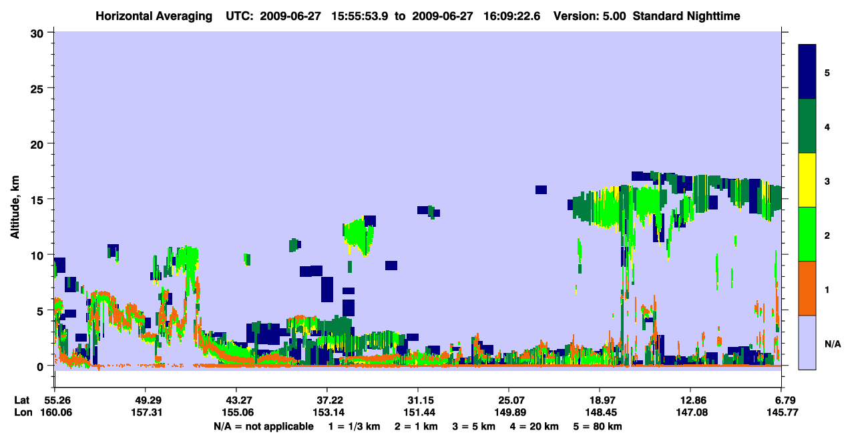
Task: Click longitude value 157.31
Action: (x=145, y=413)
